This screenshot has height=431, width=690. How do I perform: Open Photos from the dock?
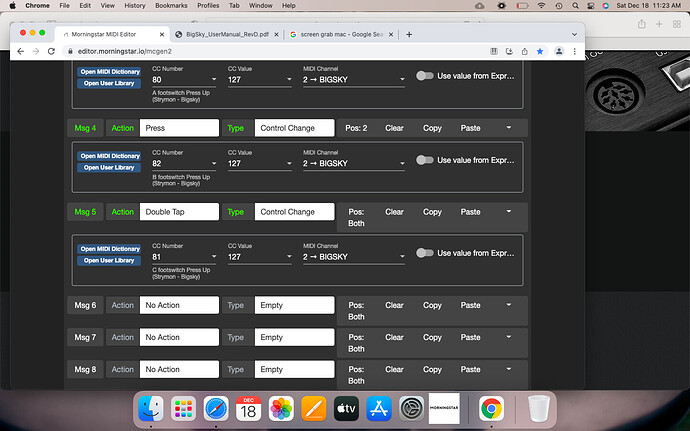point(281,409)
